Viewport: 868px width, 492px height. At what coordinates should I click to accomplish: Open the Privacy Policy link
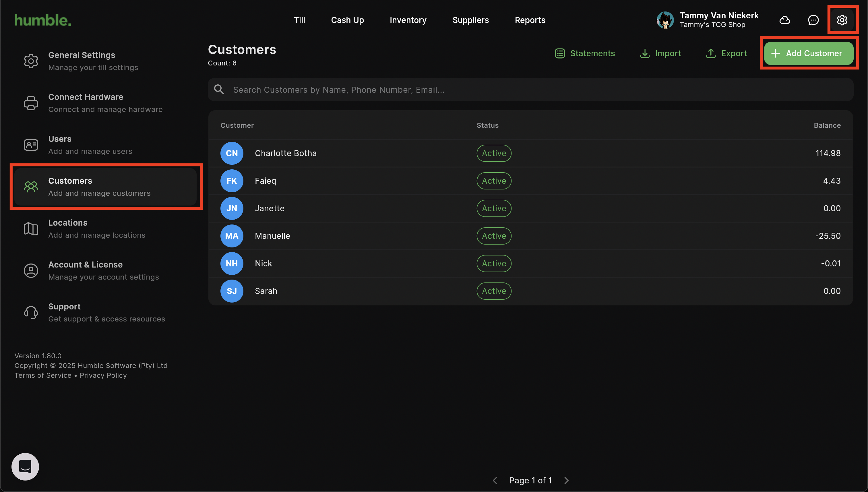(103, 375)
